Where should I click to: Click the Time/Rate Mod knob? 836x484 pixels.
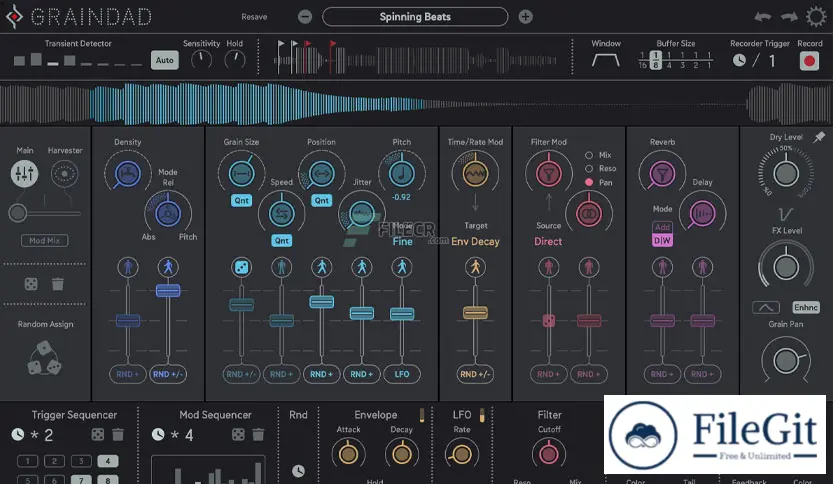tap(475, 173)
